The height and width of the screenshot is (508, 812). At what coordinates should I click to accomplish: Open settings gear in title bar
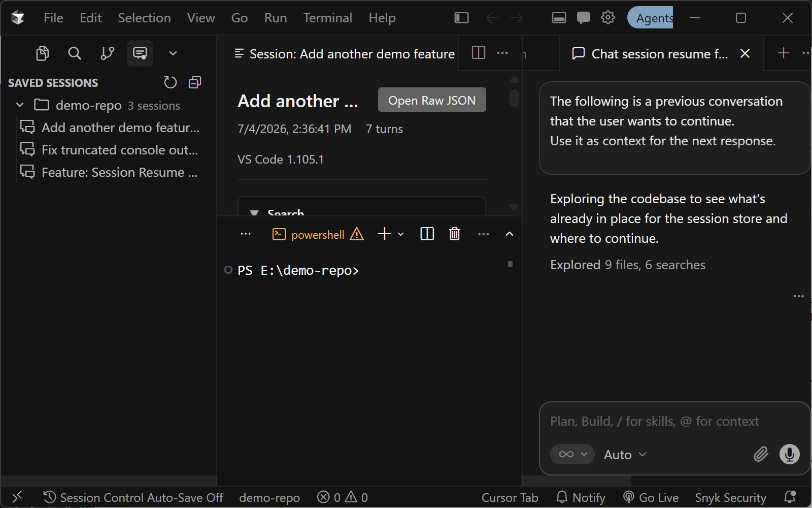click(608, 18)
